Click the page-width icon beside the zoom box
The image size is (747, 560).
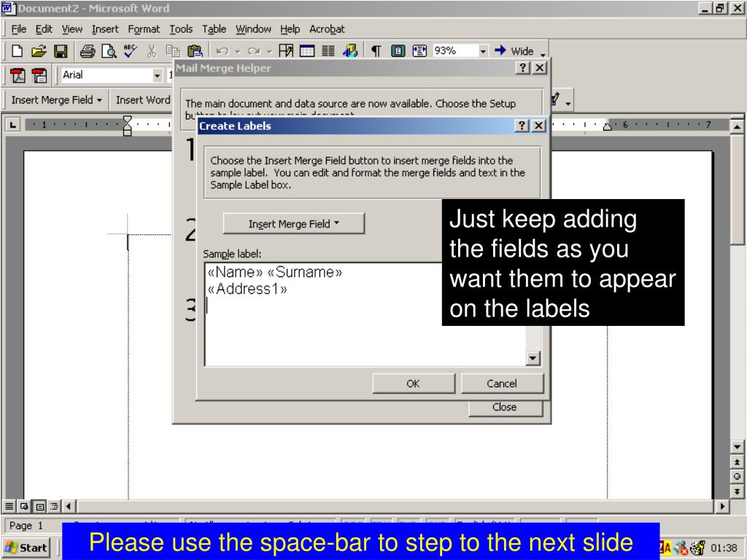419,51
